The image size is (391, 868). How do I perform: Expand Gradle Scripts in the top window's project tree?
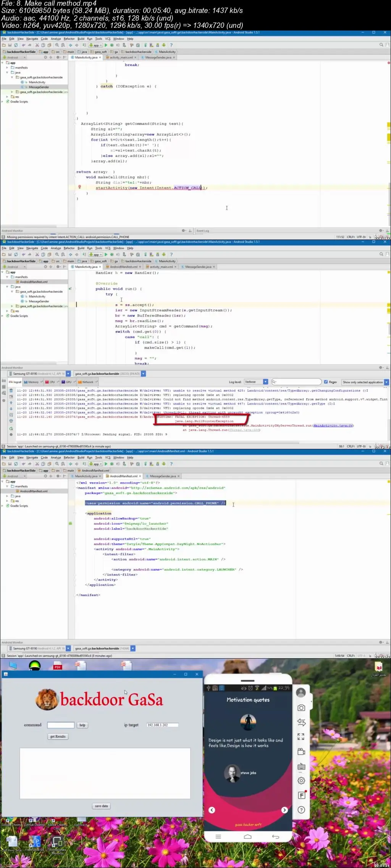pos(3,102)
